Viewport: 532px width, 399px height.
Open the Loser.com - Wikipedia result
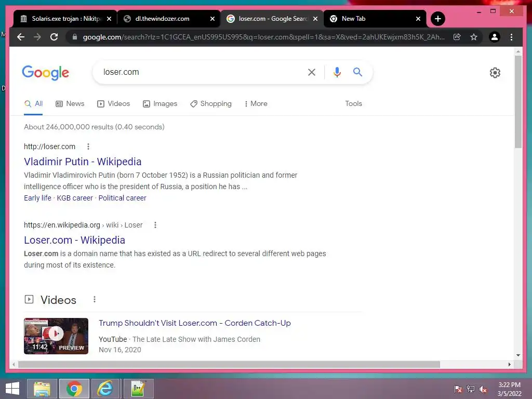(x=74, y=240)
